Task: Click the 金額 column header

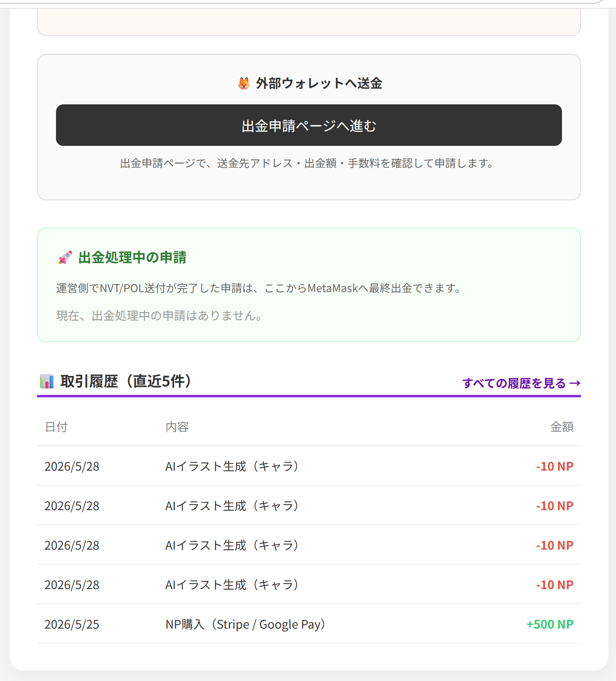Action: pos(562,427)
